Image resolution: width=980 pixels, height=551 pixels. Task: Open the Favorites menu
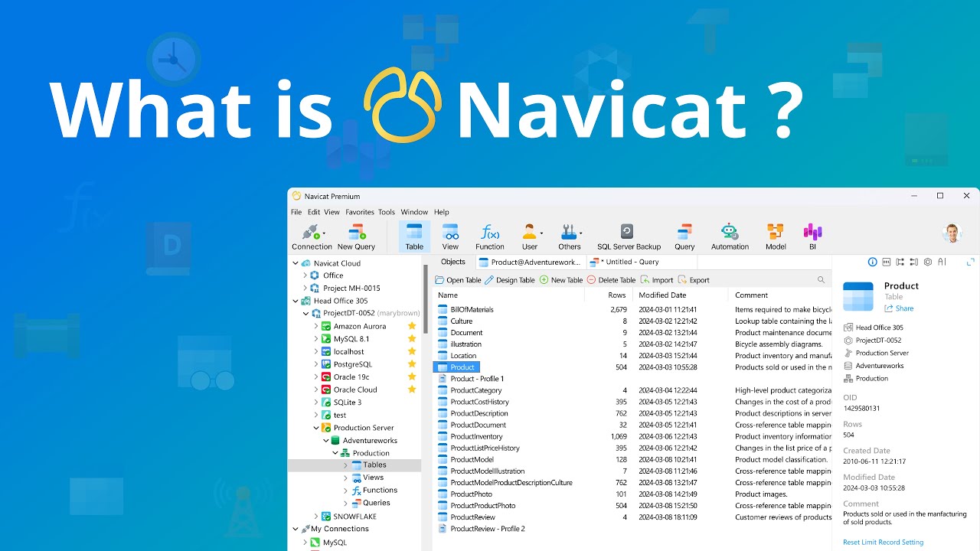coord(360,212)
